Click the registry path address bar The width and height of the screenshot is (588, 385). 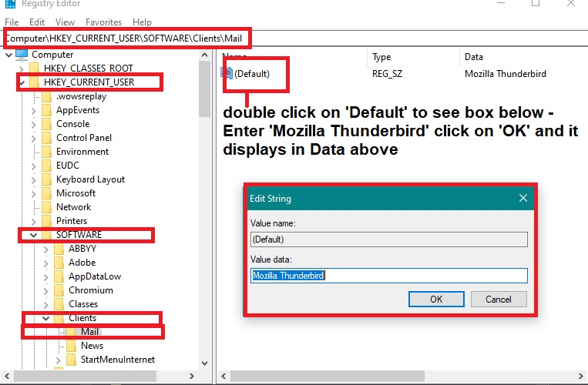tap(295, 38)
